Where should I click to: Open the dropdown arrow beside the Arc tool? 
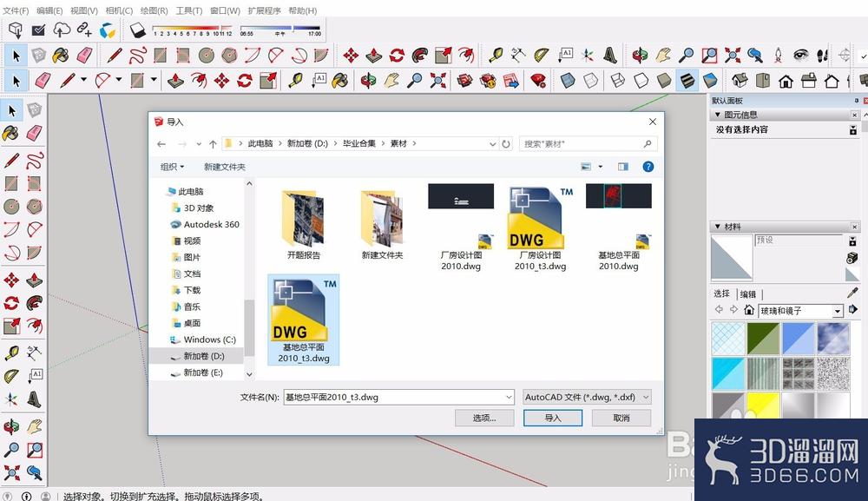118,80
